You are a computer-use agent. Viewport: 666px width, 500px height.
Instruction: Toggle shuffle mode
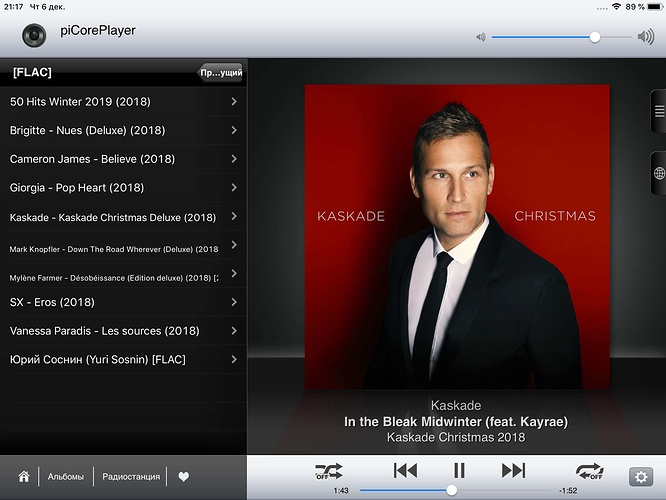click(329, 471)
